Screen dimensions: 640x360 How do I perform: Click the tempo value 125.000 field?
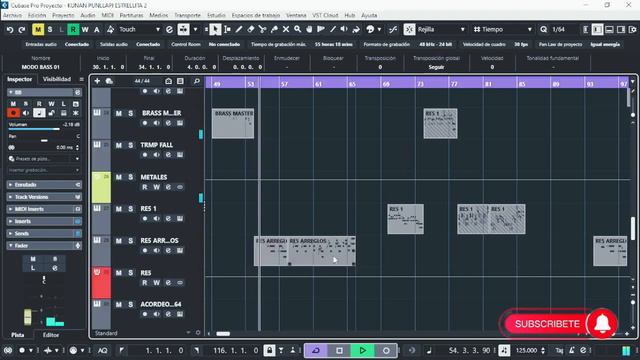(x=527, y=350)
